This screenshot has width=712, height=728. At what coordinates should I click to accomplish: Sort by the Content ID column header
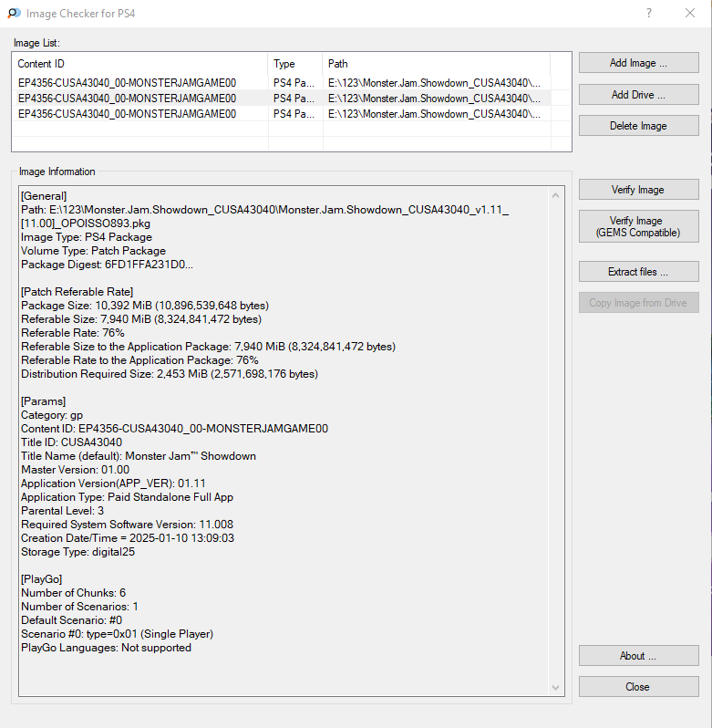139,64
